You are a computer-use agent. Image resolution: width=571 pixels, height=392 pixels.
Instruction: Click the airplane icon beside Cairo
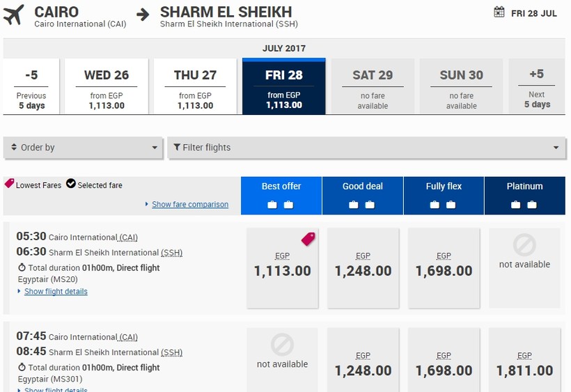click(13, 15)
